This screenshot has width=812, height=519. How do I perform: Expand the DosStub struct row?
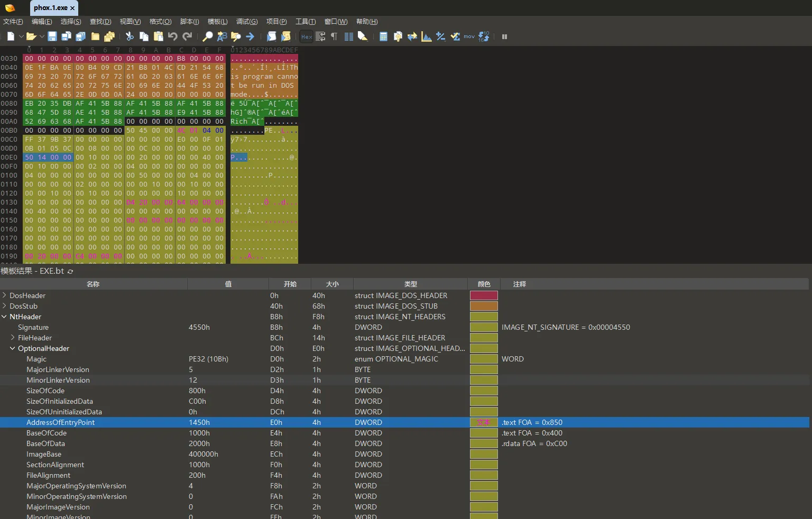tap(4, 305)
